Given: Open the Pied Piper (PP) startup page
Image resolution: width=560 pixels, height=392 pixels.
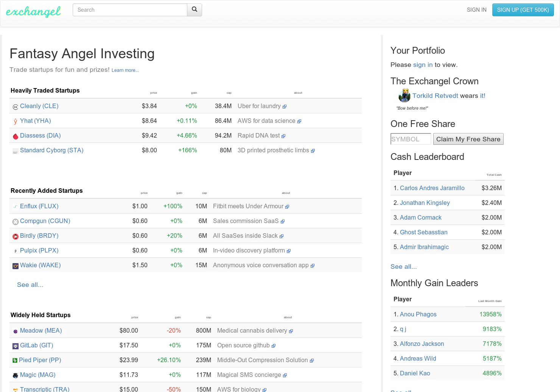Looking at the screenshot, I should 40,360.
